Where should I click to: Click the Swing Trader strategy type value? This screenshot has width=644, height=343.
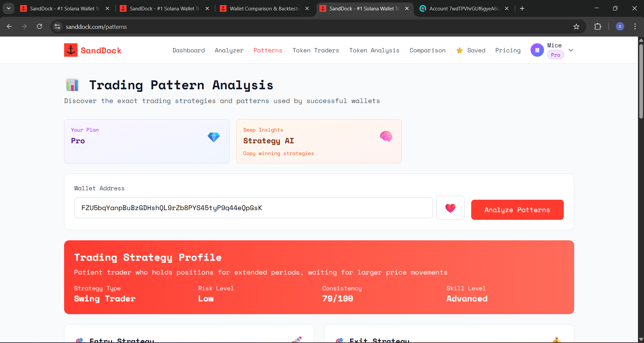105,298
